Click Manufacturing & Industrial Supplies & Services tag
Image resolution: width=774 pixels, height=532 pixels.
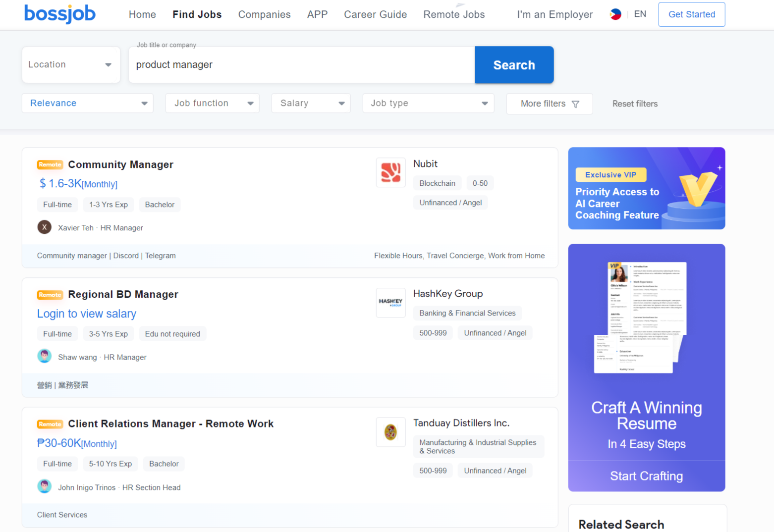coord(479,446)
